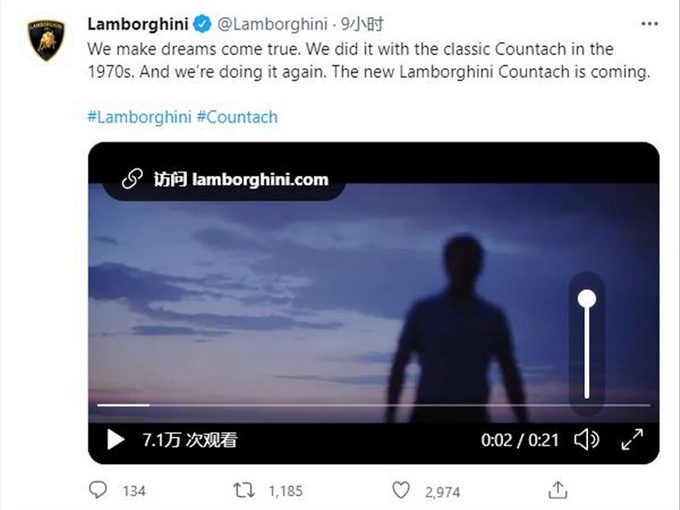Click the 7.1万 次观看 view count

tap(190, 439)
